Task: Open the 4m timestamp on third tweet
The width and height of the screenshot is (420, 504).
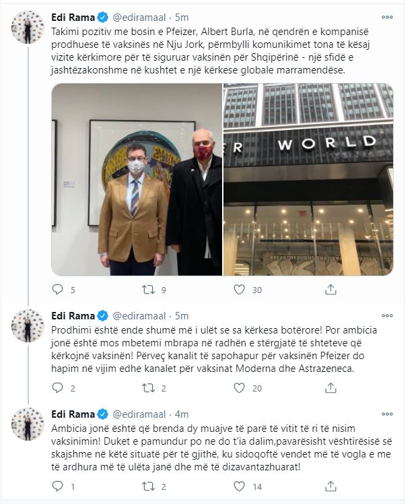Action: coord(182,414)
